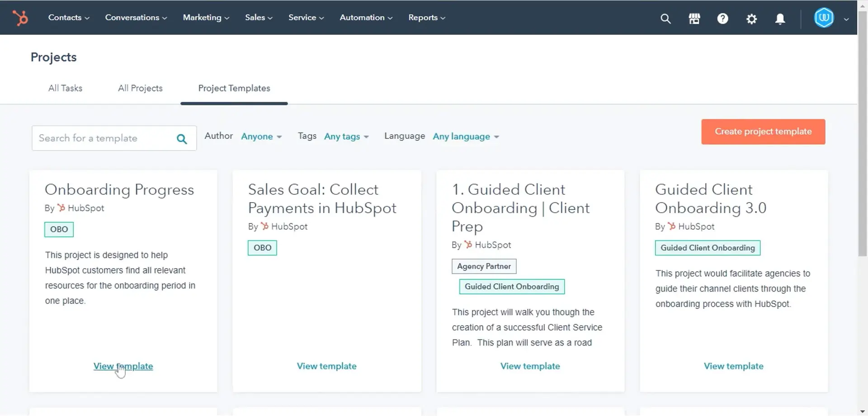Click the HubSpot sprocket logo
The image size is (868, 416).
point(20,18)
